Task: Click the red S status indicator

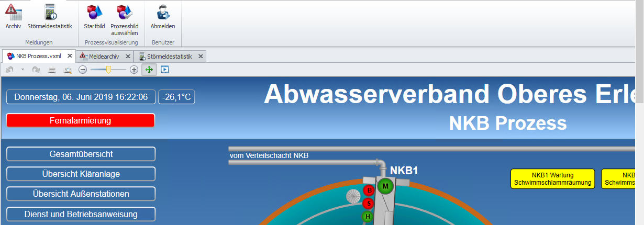Action: 369,203
